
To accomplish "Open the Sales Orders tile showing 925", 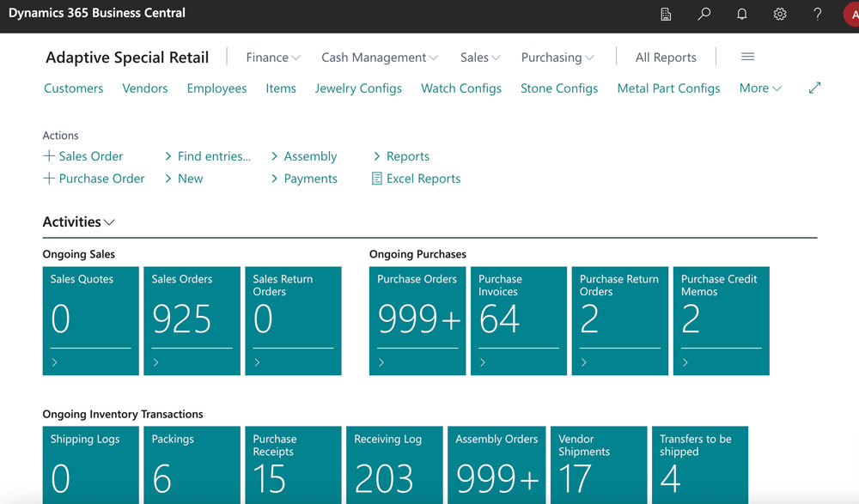I will click(x=192, y=320).
